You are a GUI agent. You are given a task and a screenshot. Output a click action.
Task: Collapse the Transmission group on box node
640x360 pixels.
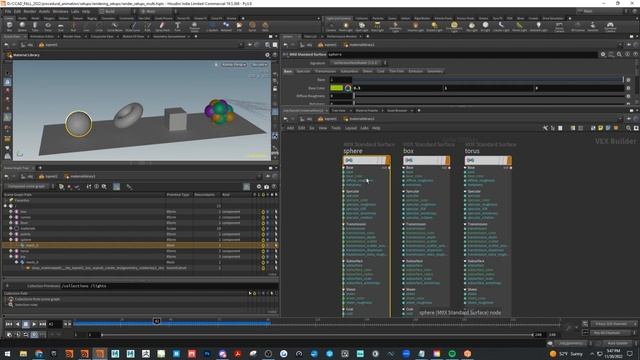(404, 224)
